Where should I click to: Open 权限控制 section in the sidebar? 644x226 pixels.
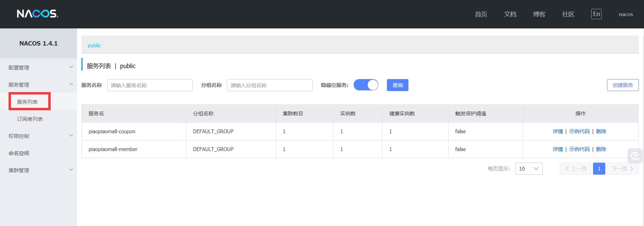[x=19, y=136]
